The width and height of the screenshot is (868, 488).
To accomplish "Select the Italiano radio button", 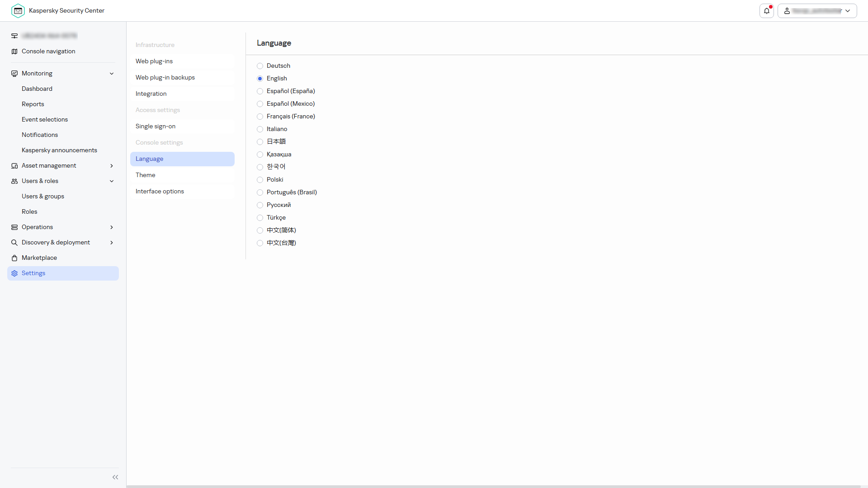I will pos(260,129).
